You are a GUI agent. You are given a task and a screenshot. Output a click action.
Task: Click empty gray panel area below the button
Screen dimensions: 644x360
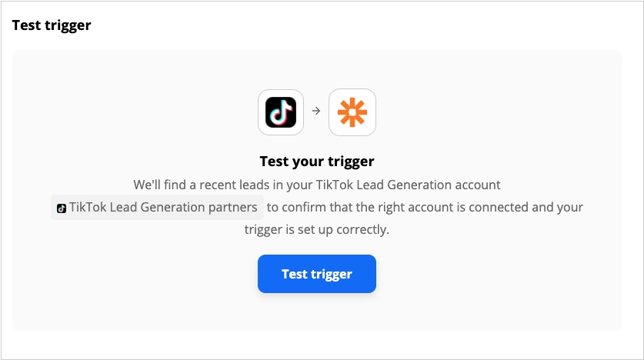(317, 313)
